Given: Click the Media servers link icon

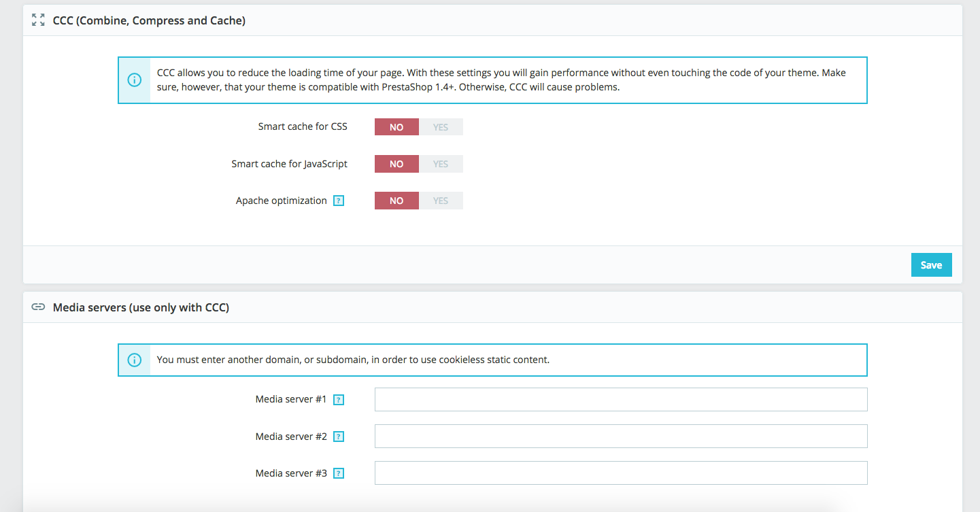Looking at the screenshot, I should (x=38, y=307).
